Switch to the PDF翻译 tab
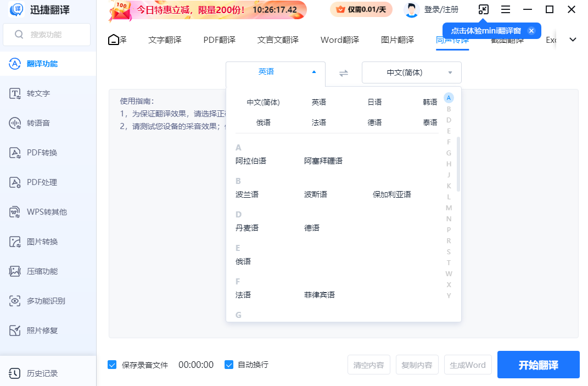588x386 pixels. pos(219,40)
